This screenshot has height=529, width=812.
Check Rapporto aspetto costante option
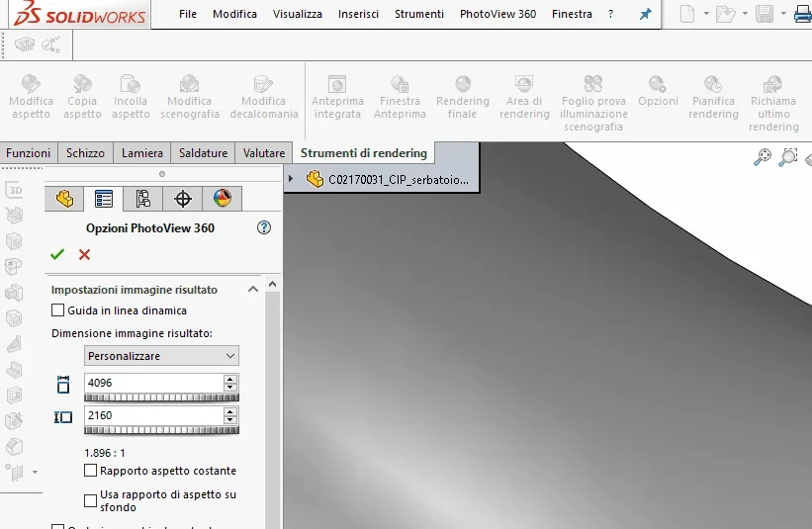pyautogui.click(x=91, y=471)
